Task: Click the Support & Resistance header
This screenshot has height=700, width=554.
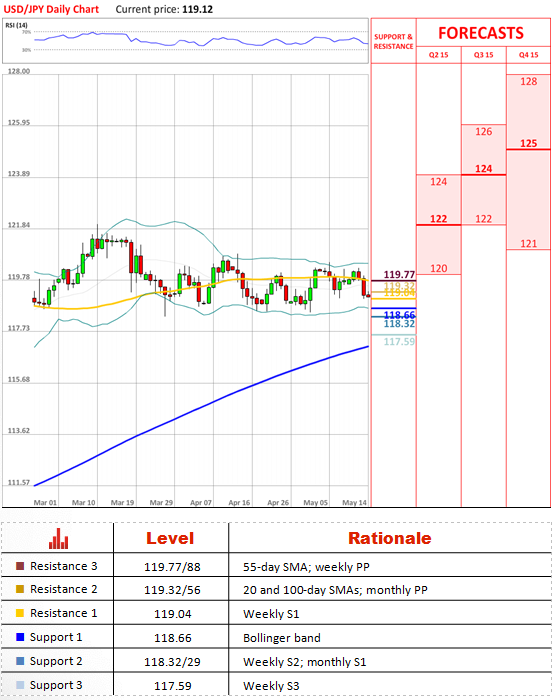Action: click(x=393, y=42)
